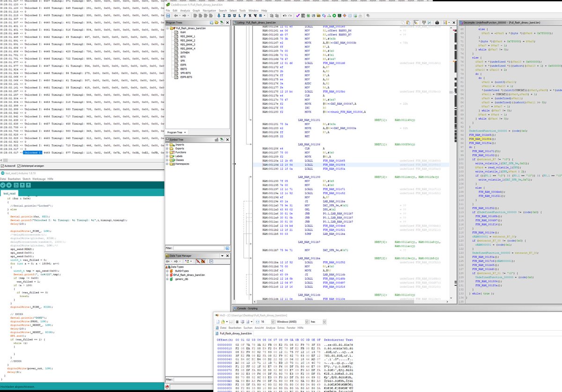Expand the Classes node in Symbol Tree
Viewport: 562px width, 392px height.
pyautogui.click(x=167, y=160)
